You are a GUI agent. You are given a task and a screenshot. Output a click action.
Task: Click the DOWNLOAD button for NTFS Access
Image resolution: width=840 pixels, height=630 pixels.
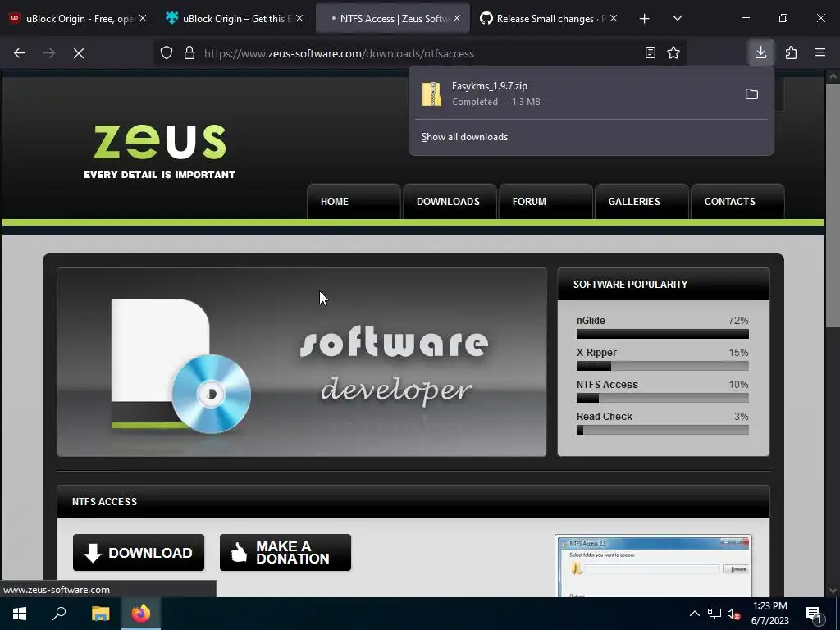139,552
